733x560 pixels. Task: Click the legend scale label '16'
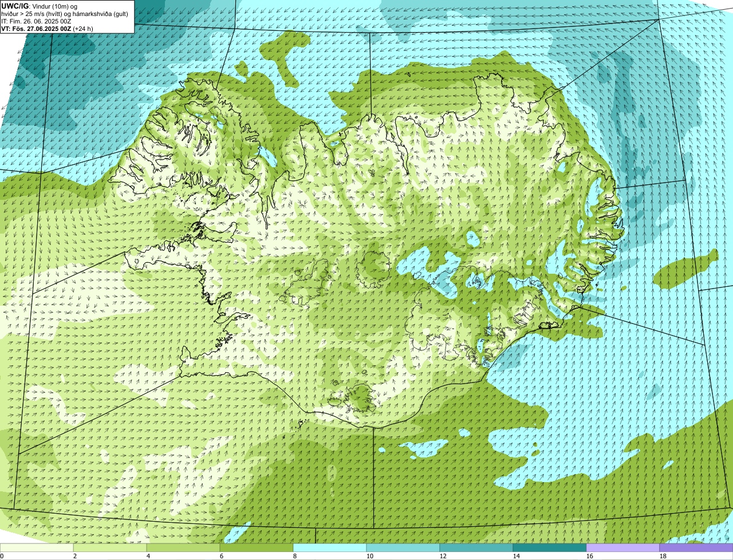click(590, 556)
